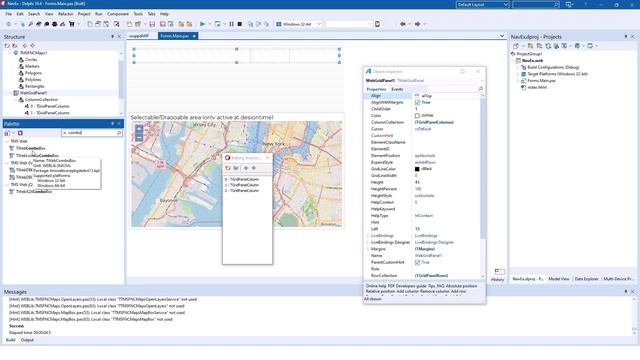Click the clWhite Color swatch
Image resolution: width=640 pixels, height=360 pixels.
pyautogui.click(x=417, y=116)
